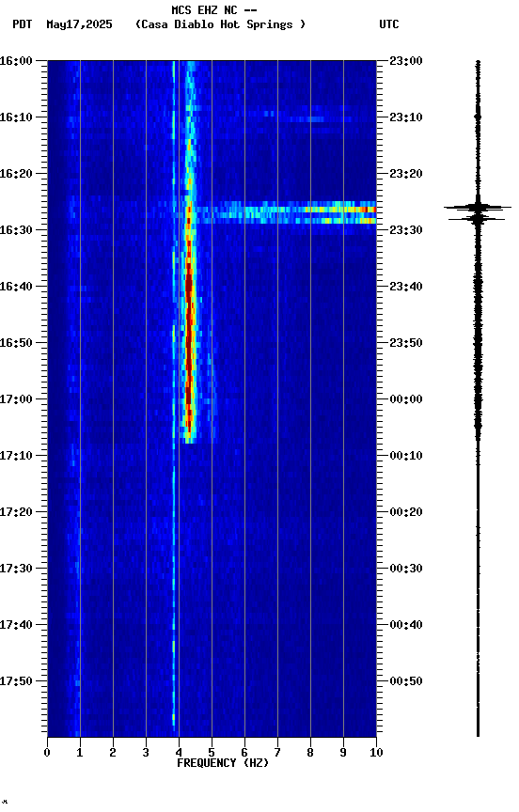Click the '0' frequency axis tick label
519x812 pixels.
[x=47, y=753]
